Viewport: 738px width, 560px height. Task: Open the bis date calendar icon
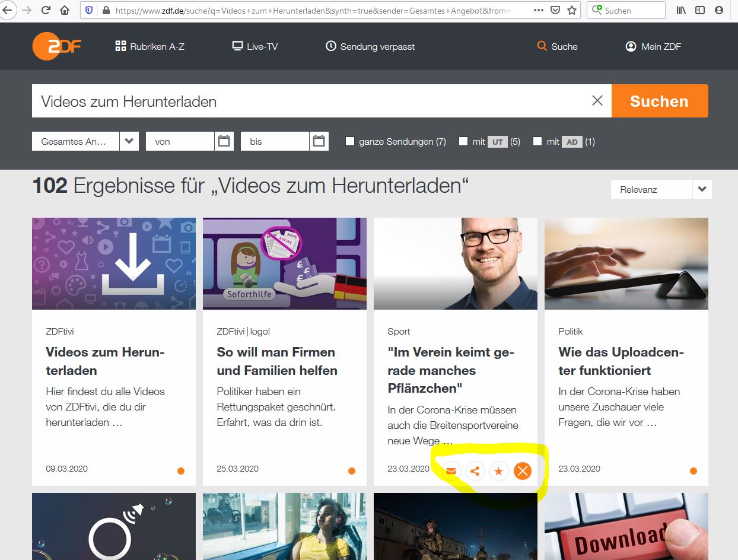319,141
